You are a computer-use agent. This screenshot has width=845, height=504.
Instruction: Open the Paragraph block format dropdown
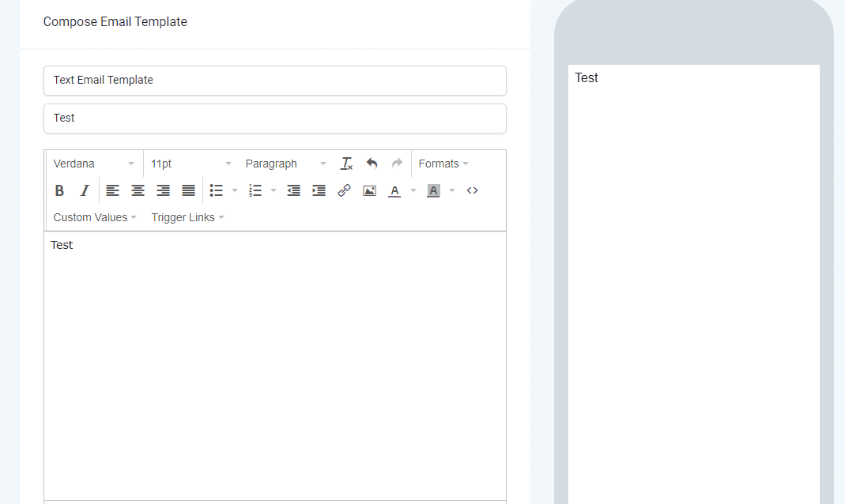285,164
